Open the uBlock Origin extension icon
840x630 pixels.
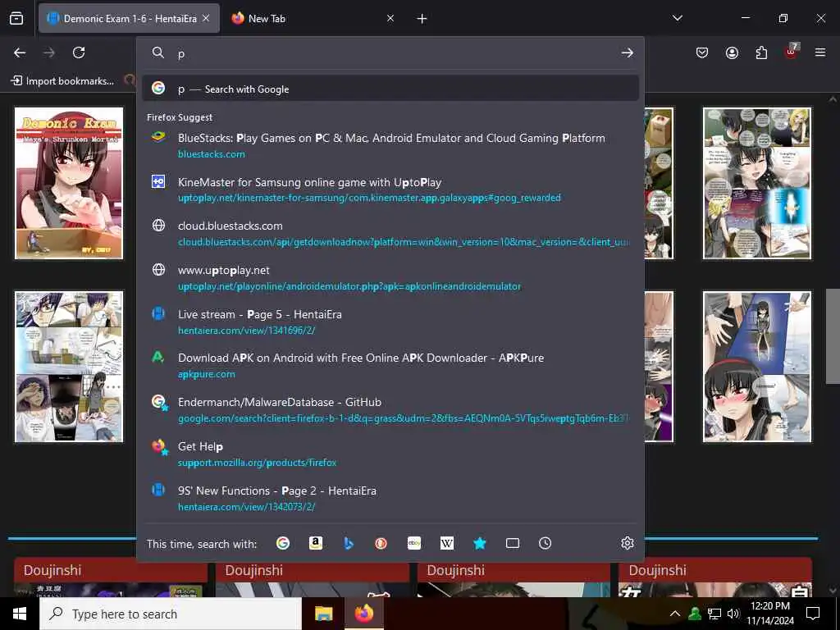792,52
